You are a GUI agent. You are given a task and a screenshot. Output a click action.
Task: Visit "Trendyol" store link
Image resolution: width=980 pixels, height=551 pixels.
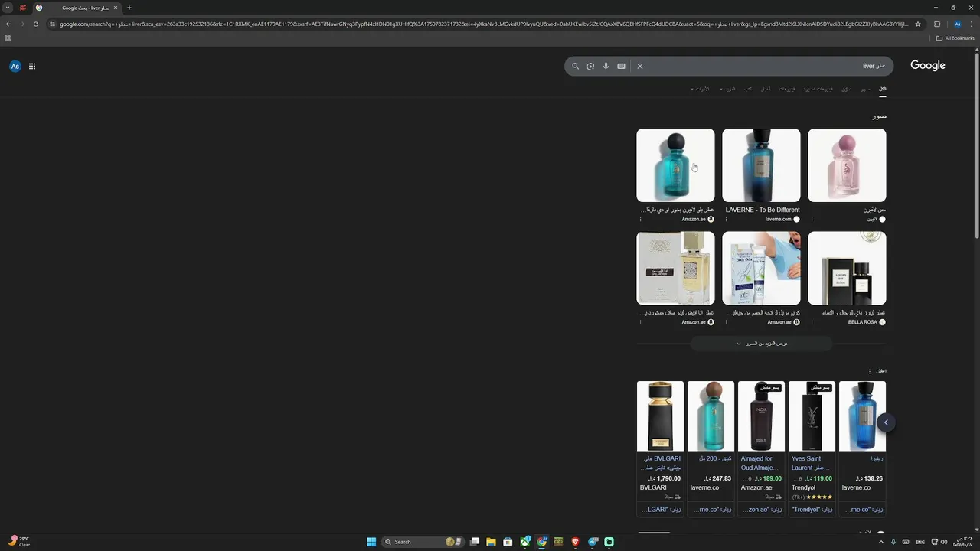coord(812,509)
